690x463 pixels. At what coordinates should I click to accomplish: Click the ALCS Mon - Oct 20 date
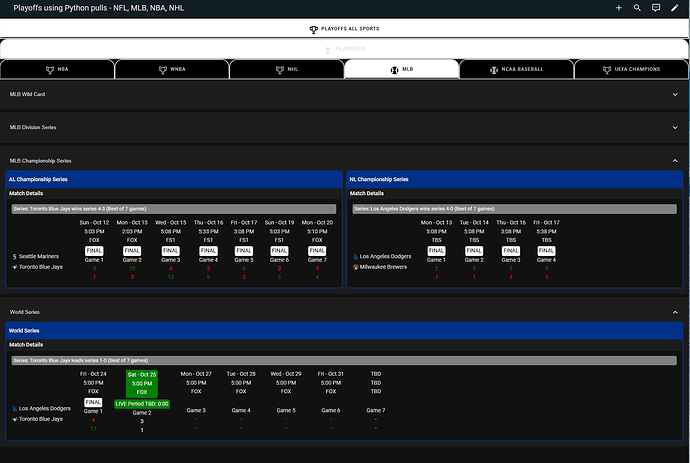click(317, 223)
